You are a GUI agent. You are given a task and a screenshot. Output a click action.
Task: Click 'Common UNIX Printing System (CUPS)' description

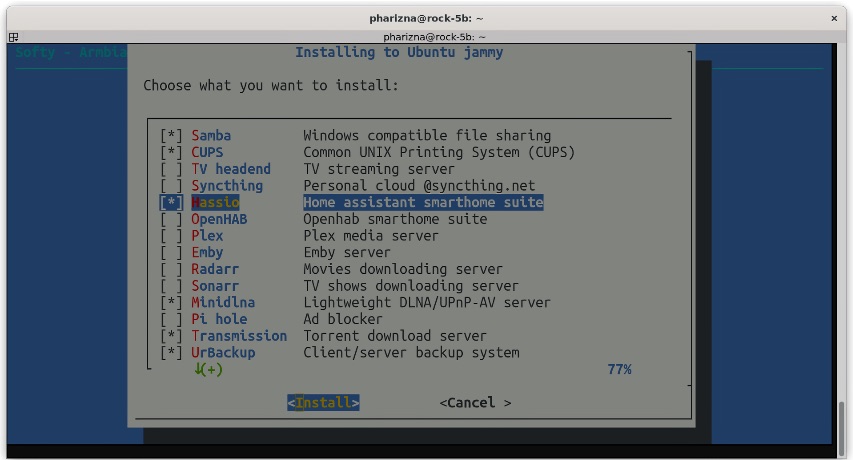[439, 152]
